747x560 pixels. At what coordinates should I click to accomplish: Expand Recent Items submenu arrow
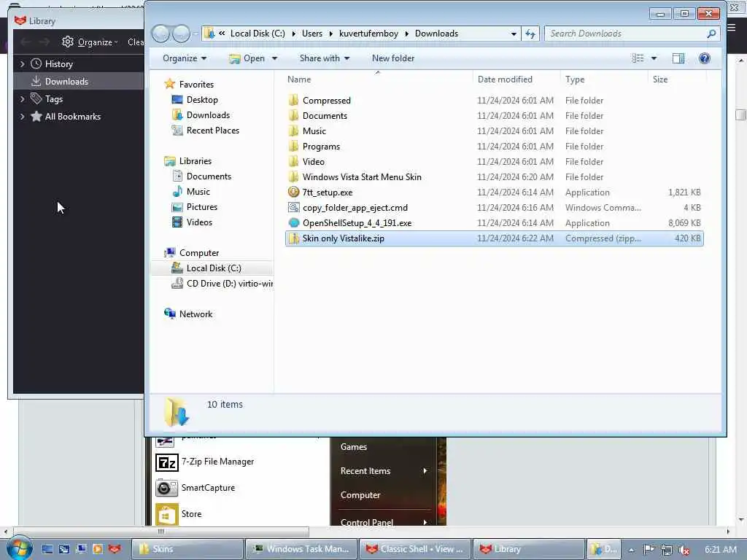(x=425, y=471)
